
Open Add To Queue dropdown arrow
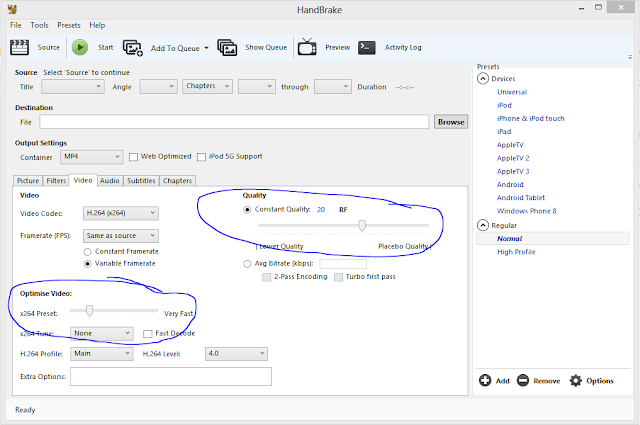pyautogui.click(x=206, y=48)
